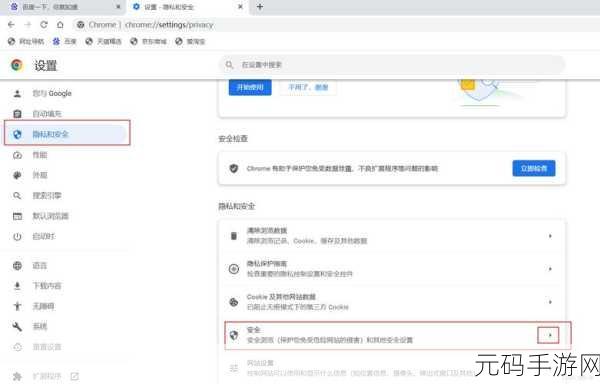The image size is (600, 384).
Task: Click compass icon of 隐私保护指南 row
Action: [x=233, y=269]
